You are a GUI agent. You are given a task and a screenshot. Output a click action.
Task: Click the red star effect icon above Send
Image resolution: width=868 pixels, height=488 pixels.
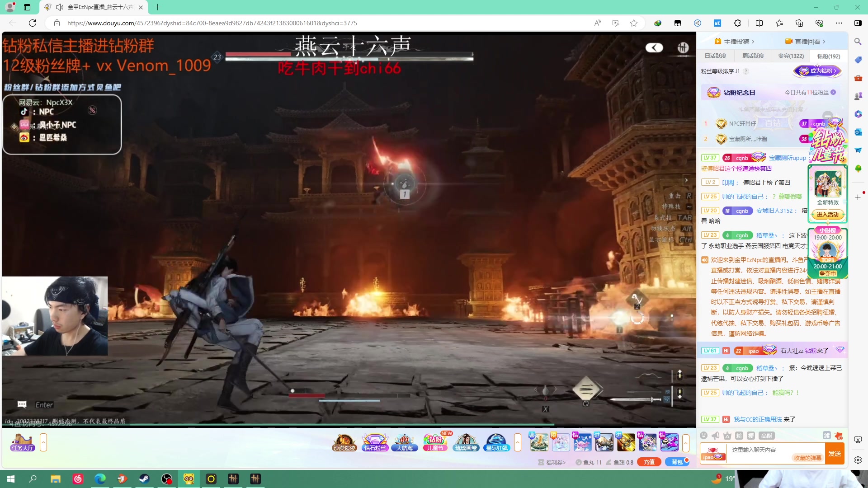pyautogui.click(x=839, y=436)
